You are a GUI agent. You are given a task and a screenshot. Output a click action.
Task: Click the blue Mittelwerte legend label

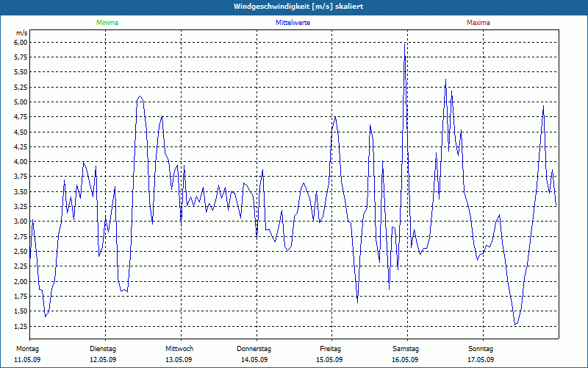293,23
